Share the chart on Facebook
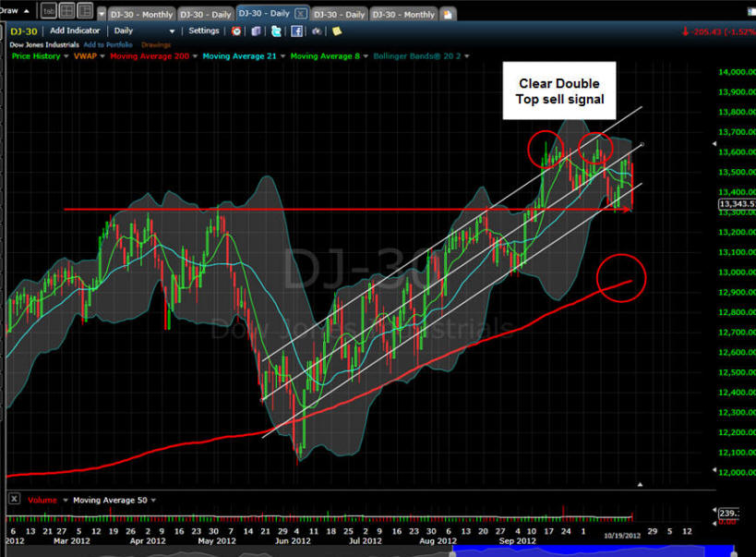Viewport: 756px width, 557px height. (296, 31)
